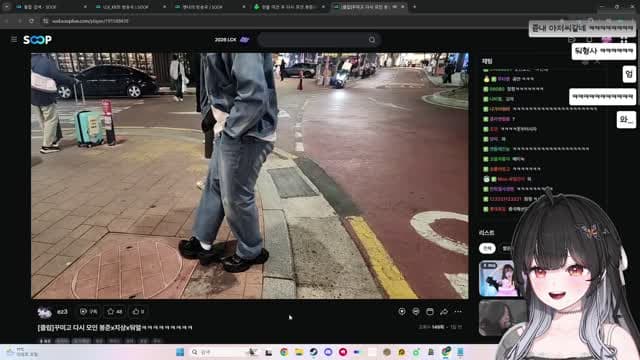Click the SOOP logo
Viewport: 640px width, 360px height.
coord(37,40)
